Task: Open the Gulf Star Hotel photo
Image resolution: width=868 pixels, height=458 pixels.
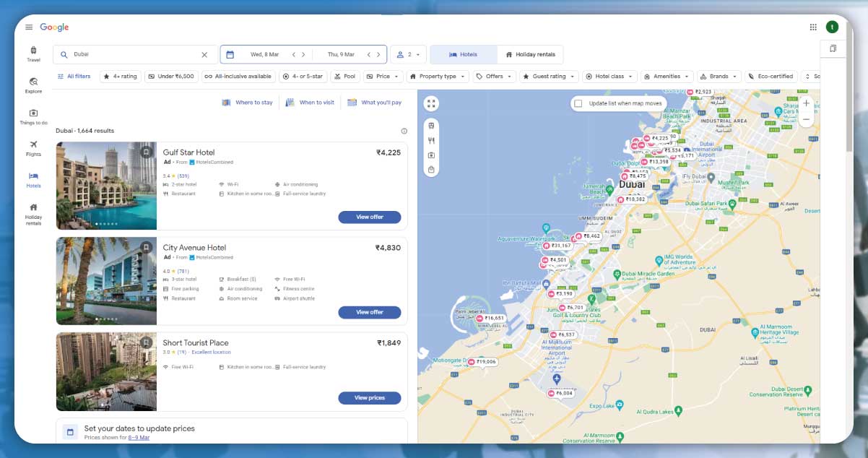Action: pyautogui.click(x=106, y=186)
